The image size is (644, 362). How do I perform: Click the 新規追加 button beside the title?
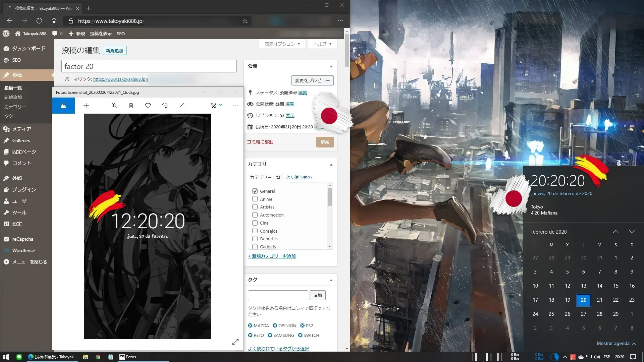tap(114, 51)
